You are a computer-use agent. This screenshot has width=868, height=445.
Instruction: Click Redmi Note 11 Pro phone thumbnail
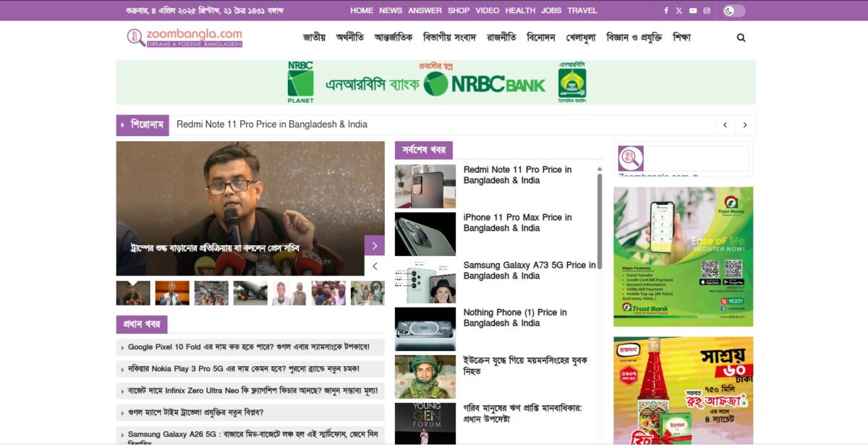[425, 187]
